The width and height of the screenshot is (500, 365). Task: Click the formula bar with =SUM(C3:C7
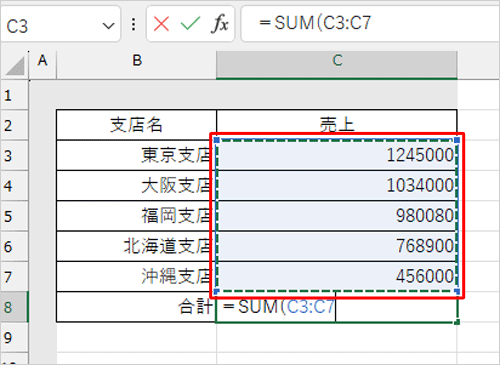point(370,24)
